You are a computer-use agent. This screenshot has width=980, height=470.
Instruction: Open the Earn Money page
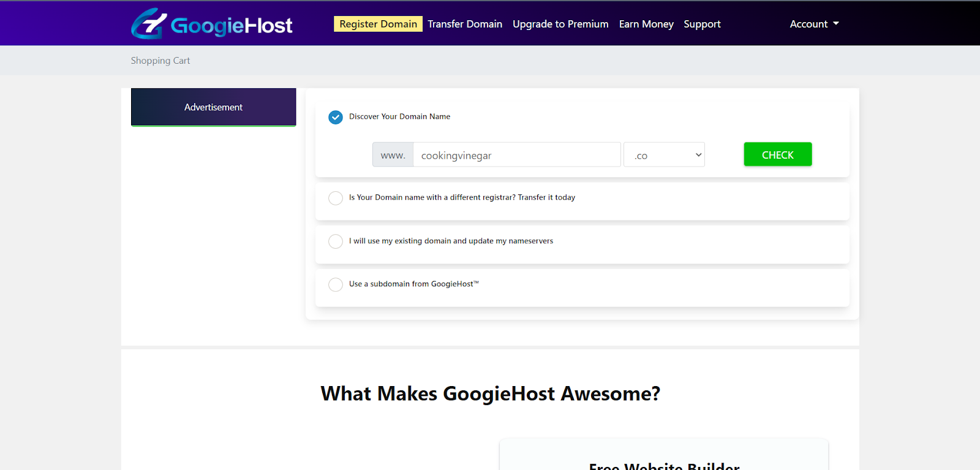coord(646,24)
